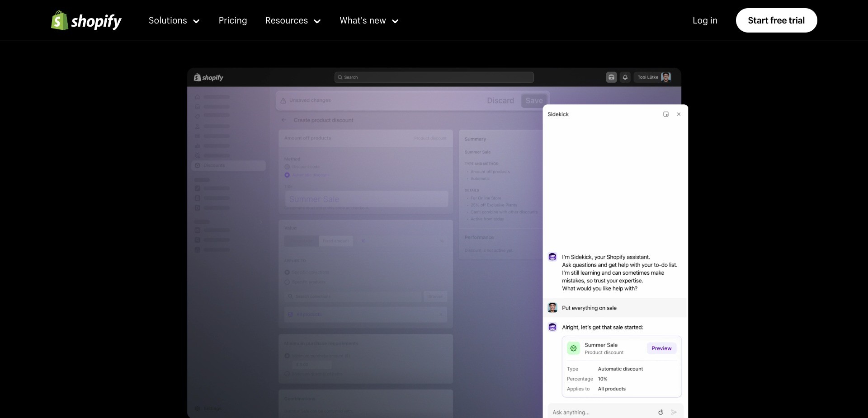Click the Shopify bag logo in the site header
The width and height of the screenshot is (868, 418).
pos(86,20)
